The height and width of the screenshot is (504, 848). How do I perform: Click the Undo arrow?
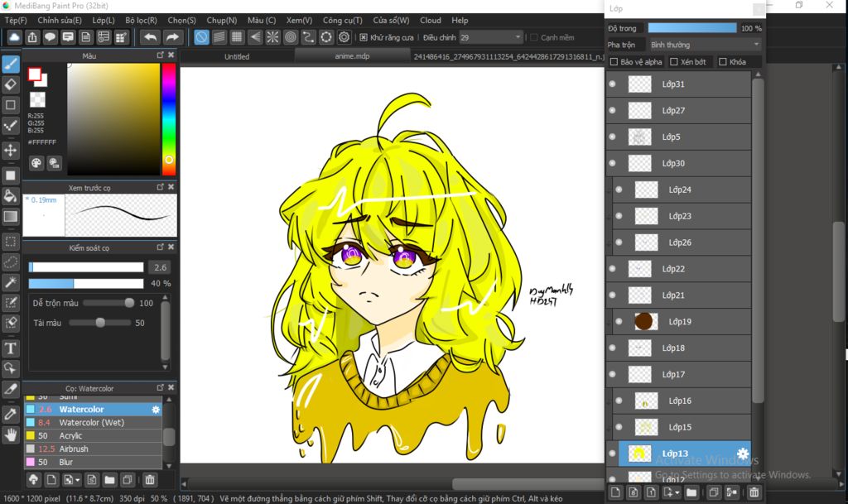pyautogui.click(x=151, y=37)
